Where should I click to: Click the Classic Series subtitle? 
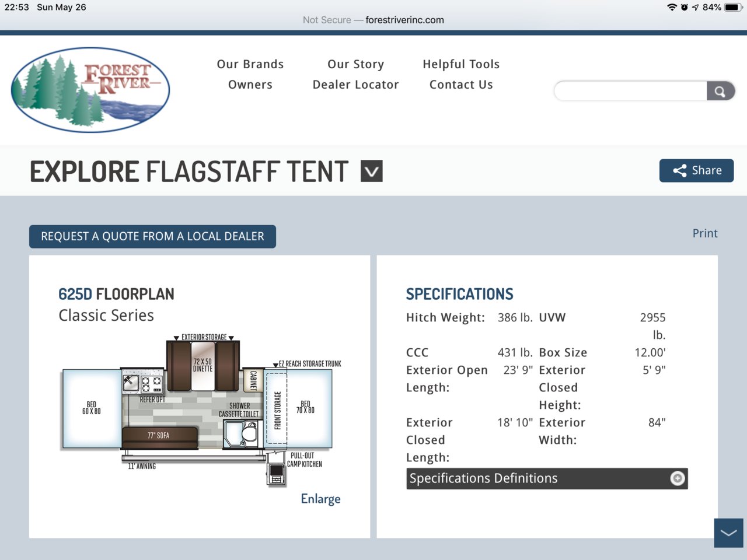106,316
